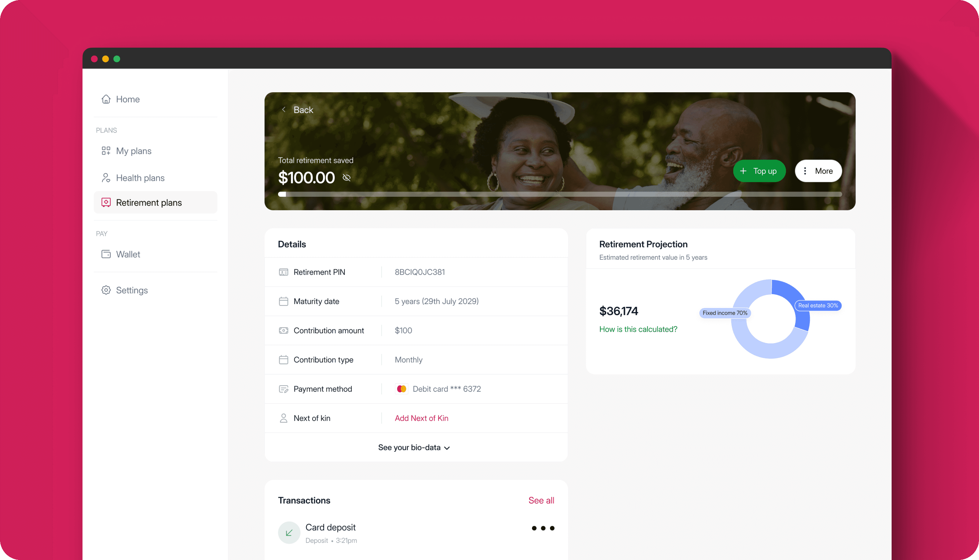Screen dimensions: 979x560
Task: Click the Mastercard logo icon
Action: [x=402, y=389]
